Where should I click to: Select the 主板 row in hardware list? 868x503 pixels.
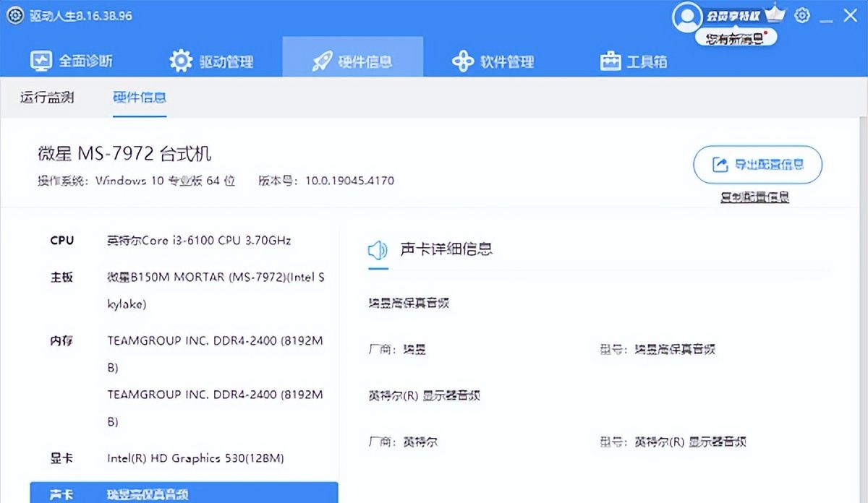click(184, 291)
